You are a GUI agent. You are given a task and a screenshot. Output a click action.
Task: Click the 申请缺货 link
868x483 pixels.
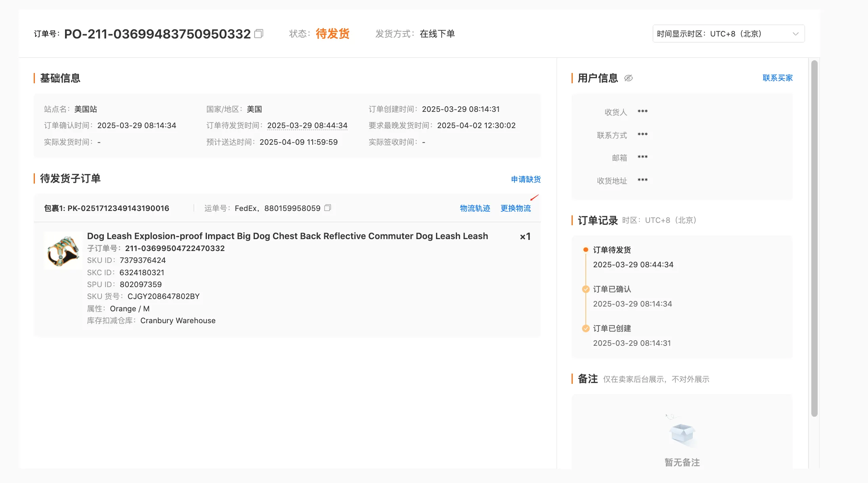point(526,179)
